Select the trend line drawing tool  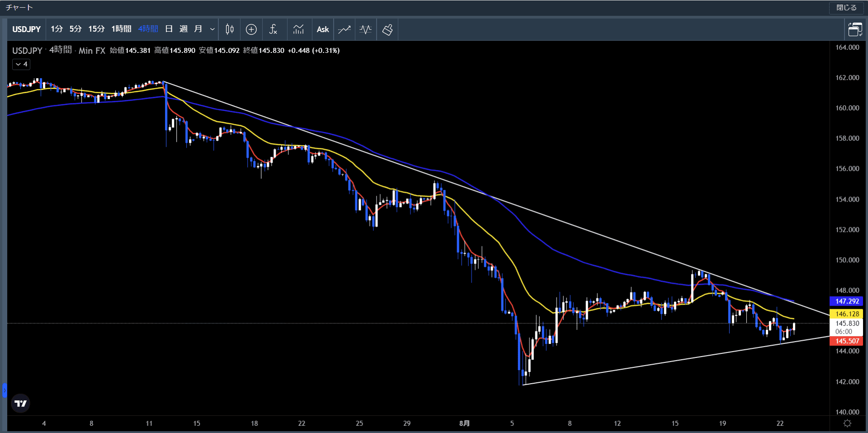[344, 29]
